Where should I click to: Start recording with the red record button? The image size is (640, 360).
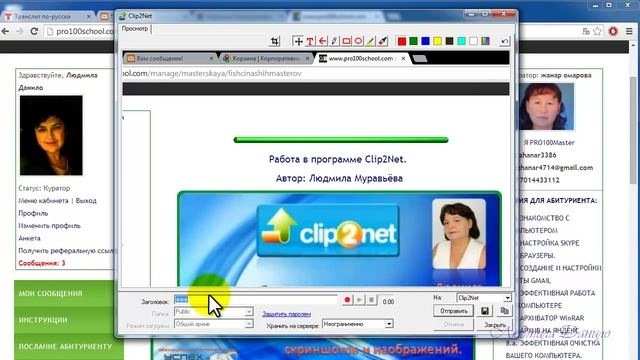347,300
